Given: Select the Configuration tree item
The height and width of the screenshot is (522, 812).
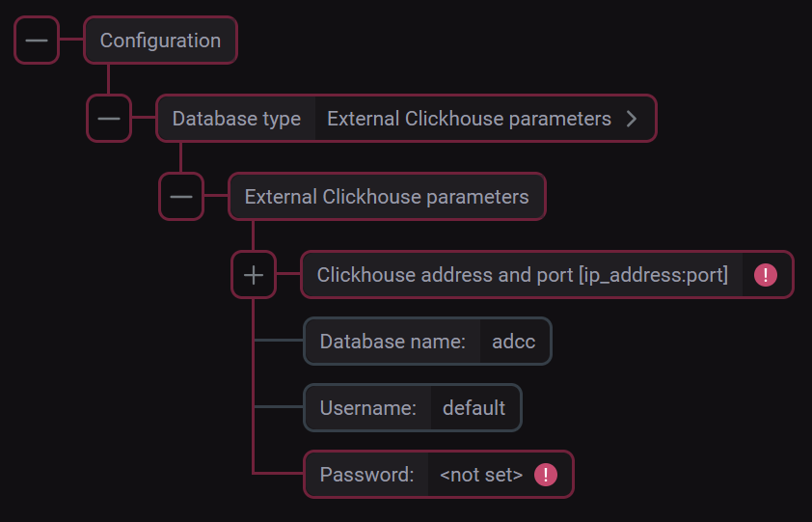Looking at the screenshot, I should (160, 40).
